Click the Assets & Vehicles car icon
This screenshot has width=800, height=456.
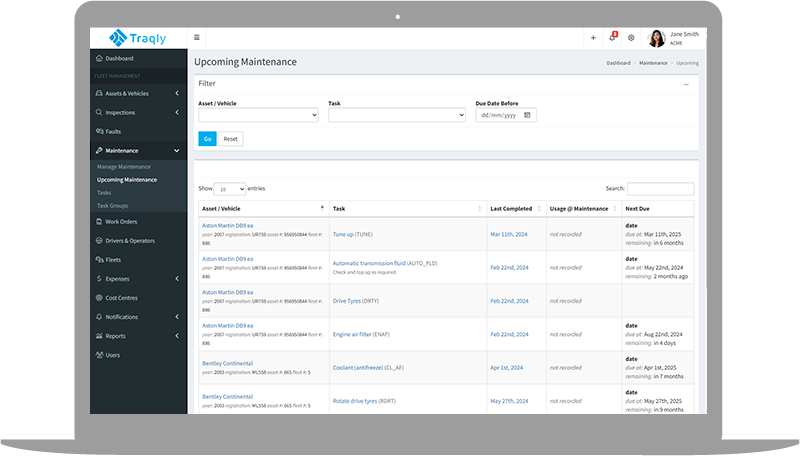tap(99, 93)
